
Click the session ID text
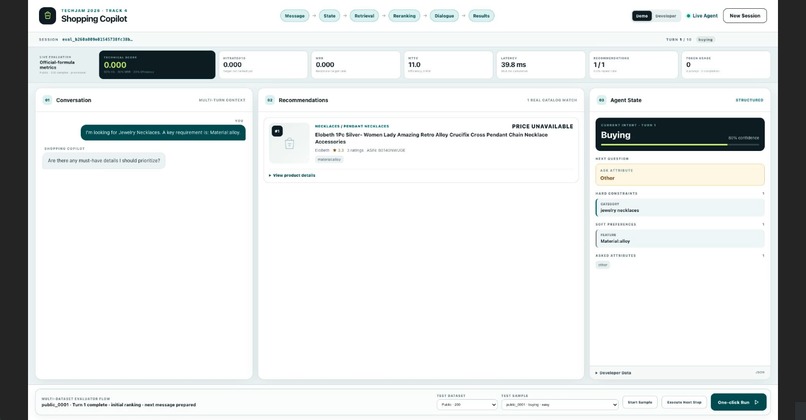pyautogui.click(x=97, y=40)
